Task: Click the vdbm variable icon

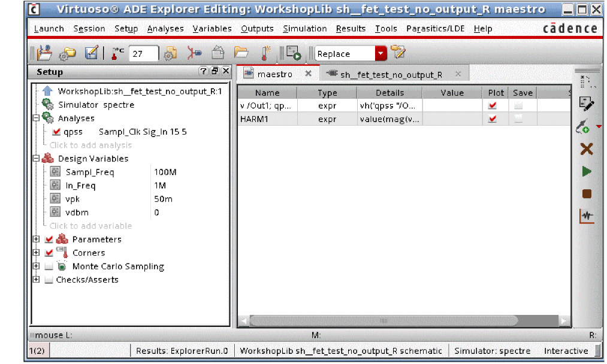Action: click(x=55, y=211)
